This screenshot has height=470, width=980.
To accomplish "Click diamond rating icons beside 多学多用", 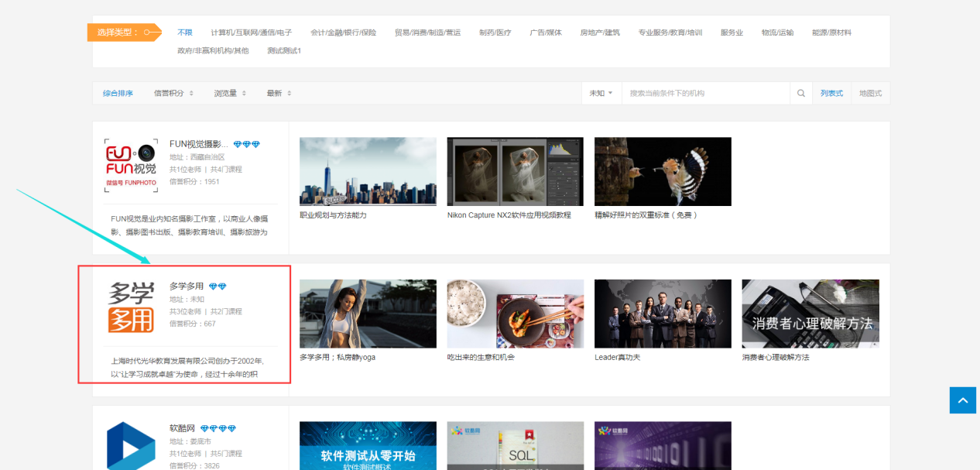I will pos(218,286).
